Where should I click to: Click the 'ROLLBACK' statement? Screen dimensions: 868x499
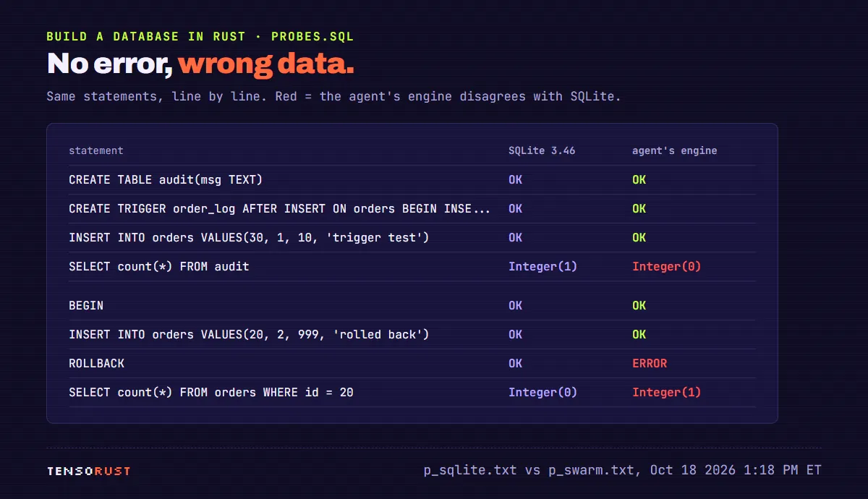[97, 363]
